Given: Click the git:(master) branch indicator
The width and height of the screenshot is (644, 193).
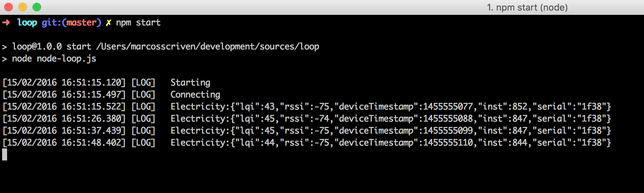Looking at the screenshot, I should click(71, 23).
